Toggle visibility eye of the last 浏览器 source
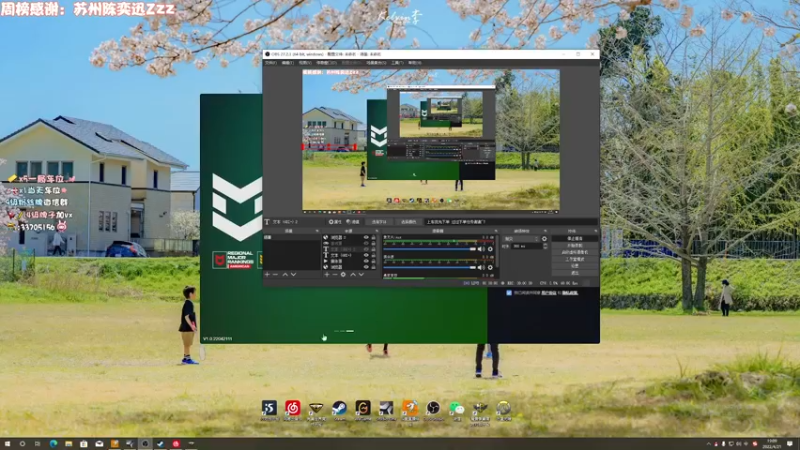Image resolution: width=800 pixels, height=450 pixels. [x=366, y=267]
